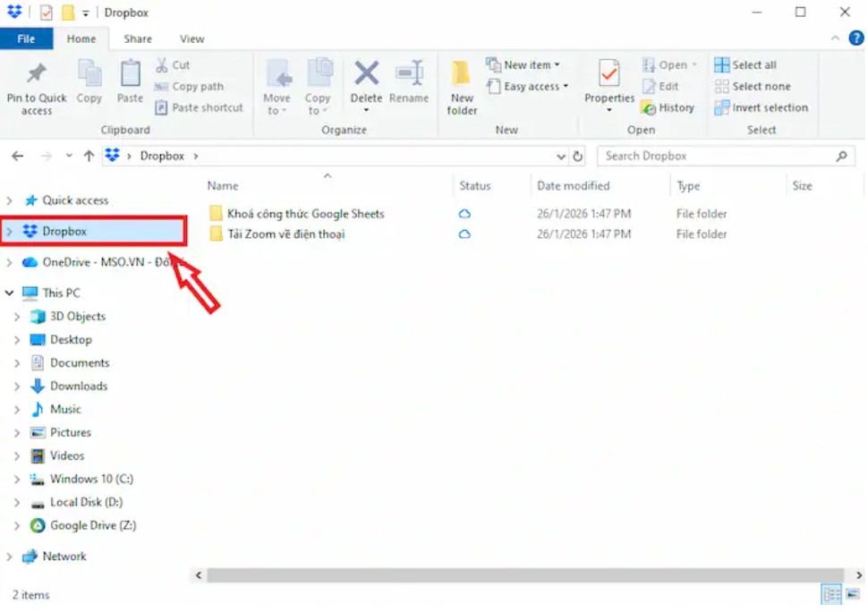Click the New folder icon
This screenshot has height=612, width=868.
point(462,74)
